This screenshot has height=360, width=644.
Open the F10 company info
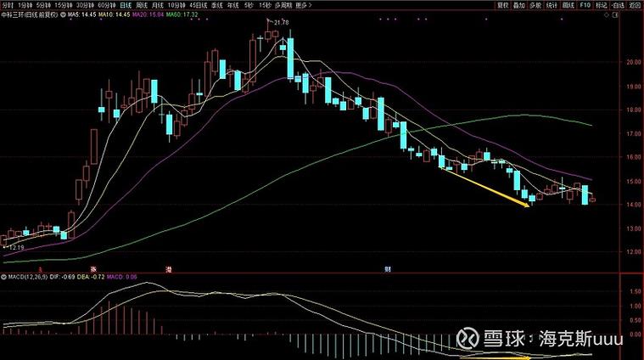point(585,5)
